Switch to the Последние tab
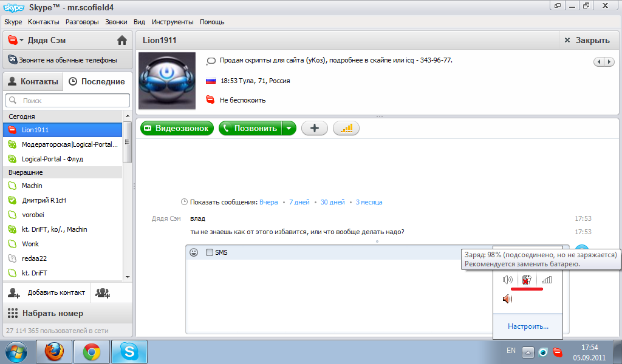This screenshot has height=364, width=622. pyautogui.click(x=98, y=81)
